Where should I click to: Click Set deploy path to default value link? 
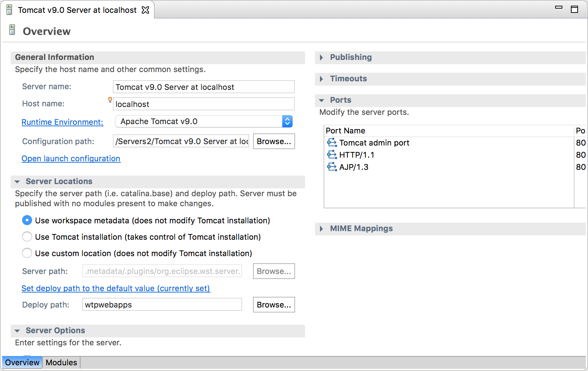(x=116, y=288)
